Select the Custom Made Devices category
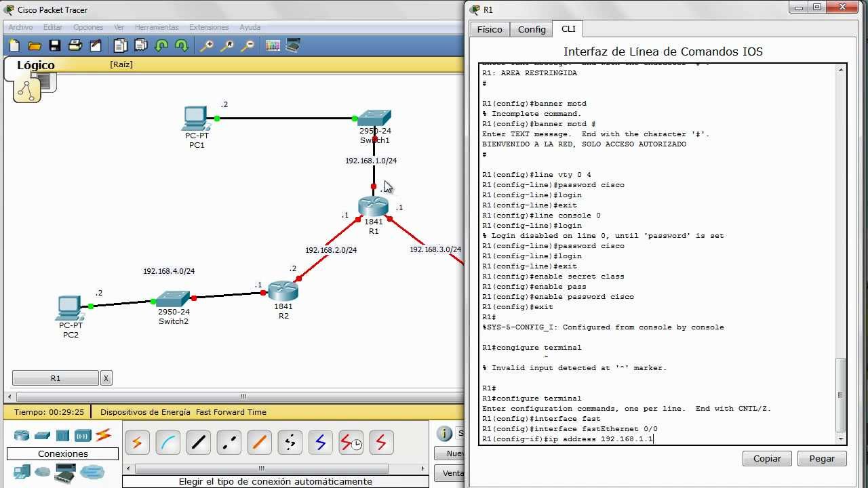This screenshot has width=868, height=488. 65,472
